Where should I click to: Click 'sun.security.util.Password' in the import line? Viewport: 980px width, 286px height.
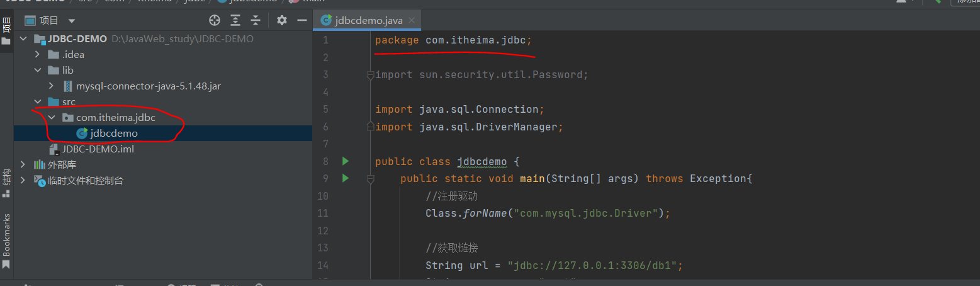pos(501,75)
